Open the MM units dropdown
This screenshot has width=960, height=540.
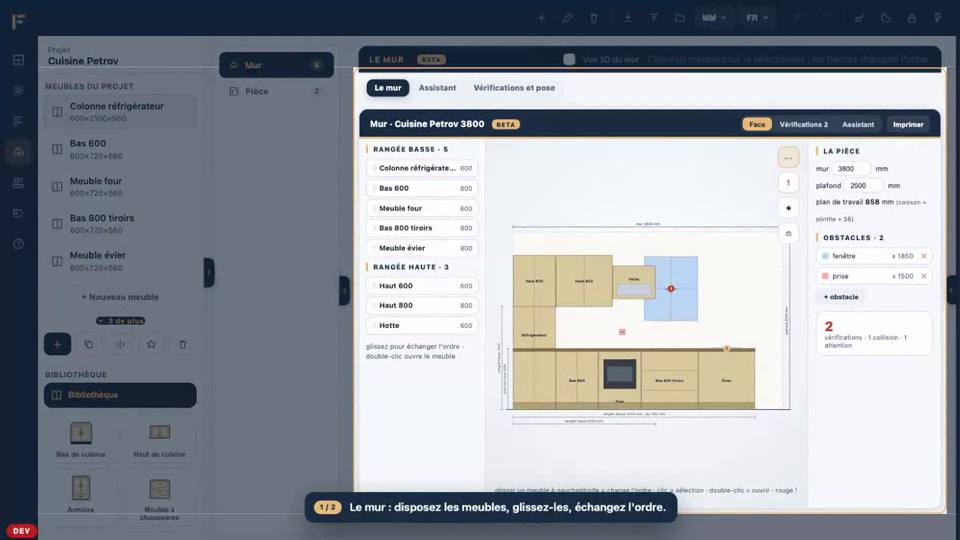[x=713, y=18]
